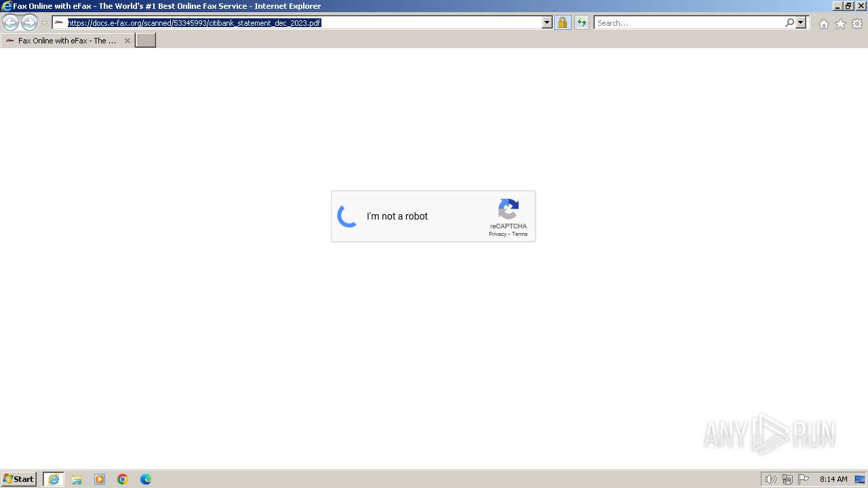Open the Tools gear icon

pos(857,24)
